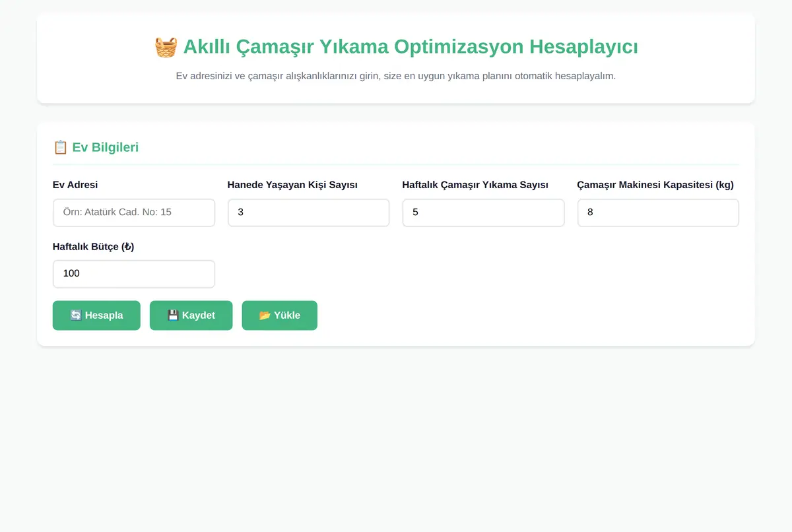792x532 pixels.
Task: Save data with the Kaydet button
Action: coord(191,316)
